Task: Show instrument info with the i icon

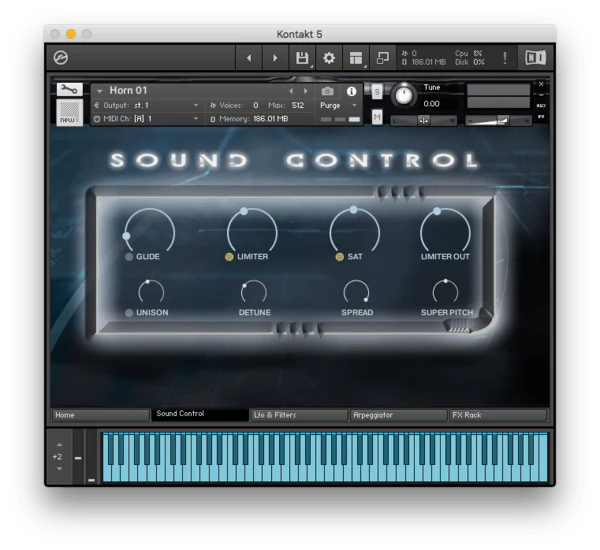Action: coord(351,91)
